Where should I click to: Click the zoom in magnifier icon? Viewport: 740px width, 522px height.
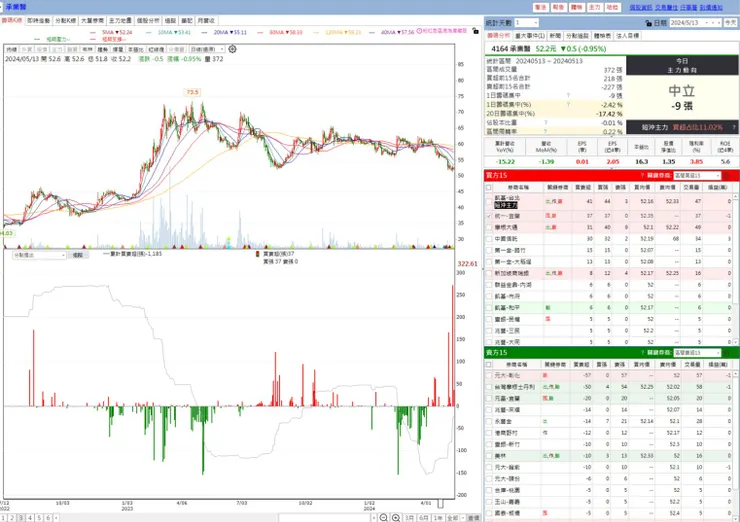(396, 518)
